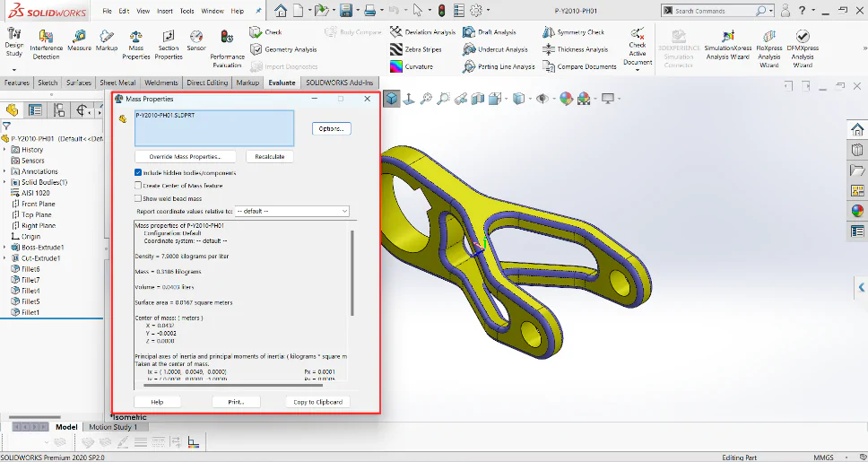
Task: Open Report coordinate values relative to dropdown
Action: click(291, 211)
